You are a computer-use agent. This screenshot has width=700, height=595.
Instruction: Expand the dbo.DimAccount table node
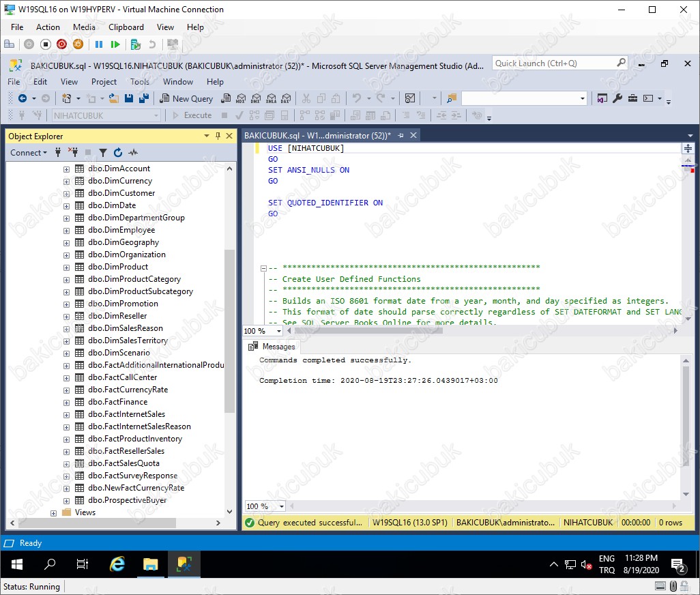pos(66,169)
